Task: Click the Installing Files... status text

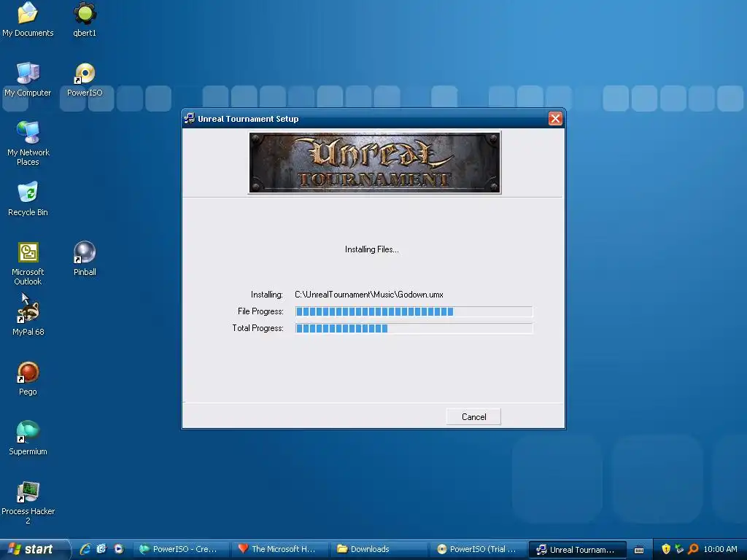Action: click(371, 249)
